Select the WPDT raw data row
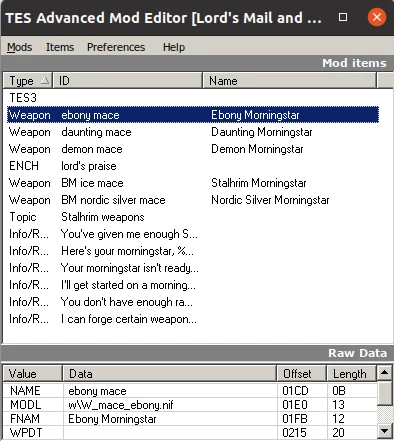Screen dimensions: 394x441 [190, 432]
